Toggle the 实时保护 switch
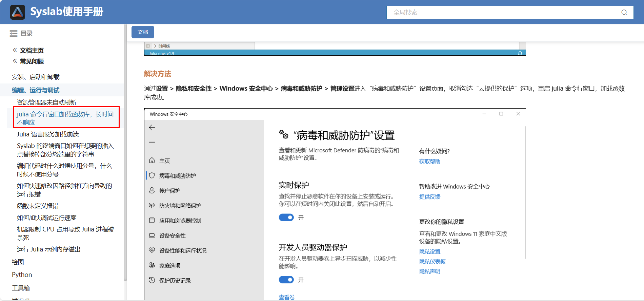The height and width of the screenshot is (301, 644). click(x=286, y=218)
